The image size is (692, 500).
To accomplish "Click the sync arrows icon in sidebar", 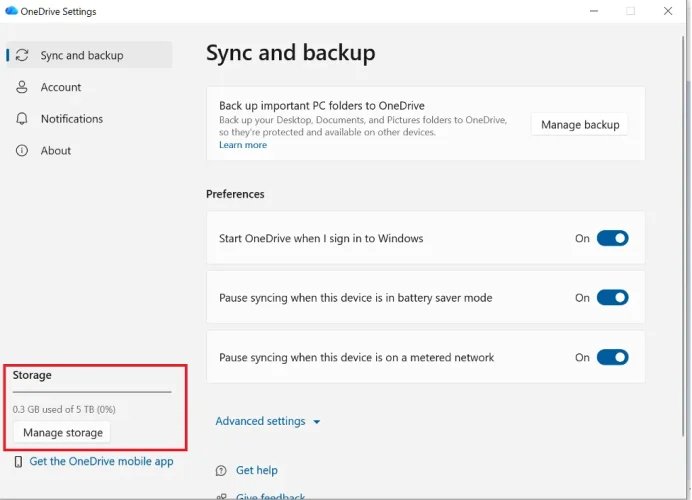I will pyautogui.click(x=22, y=55).
